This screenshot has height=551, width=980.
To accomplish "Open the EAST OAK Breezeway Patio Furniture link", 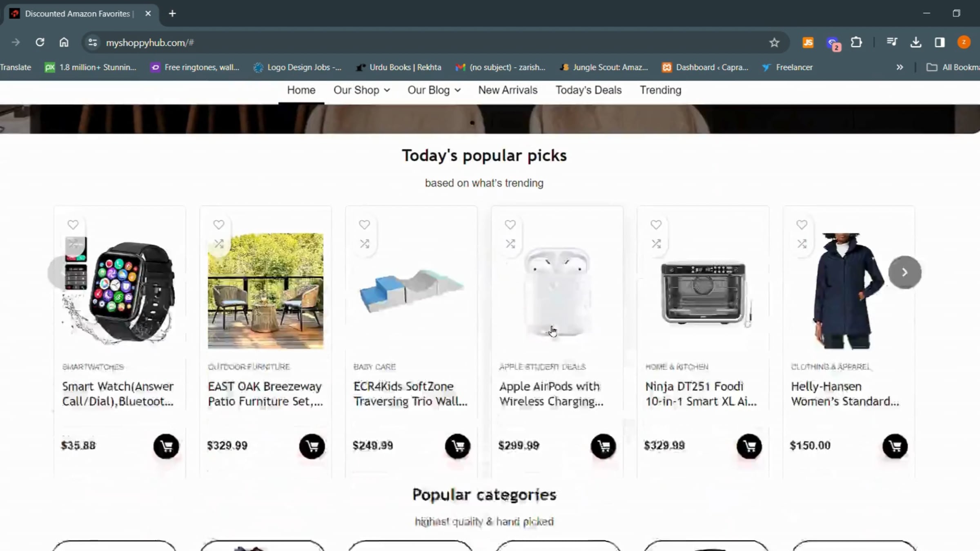I will [x=265, y=394].
